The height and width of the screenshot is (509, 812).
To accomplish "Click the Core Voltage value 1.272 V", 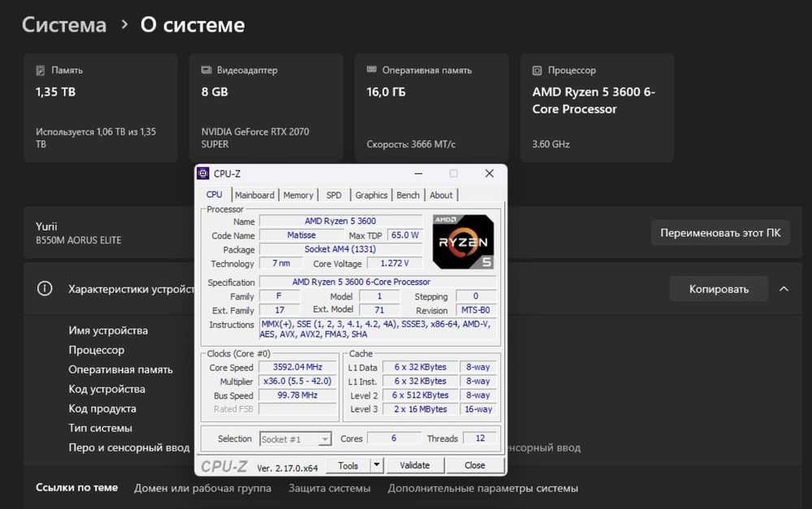I will 394,263.
